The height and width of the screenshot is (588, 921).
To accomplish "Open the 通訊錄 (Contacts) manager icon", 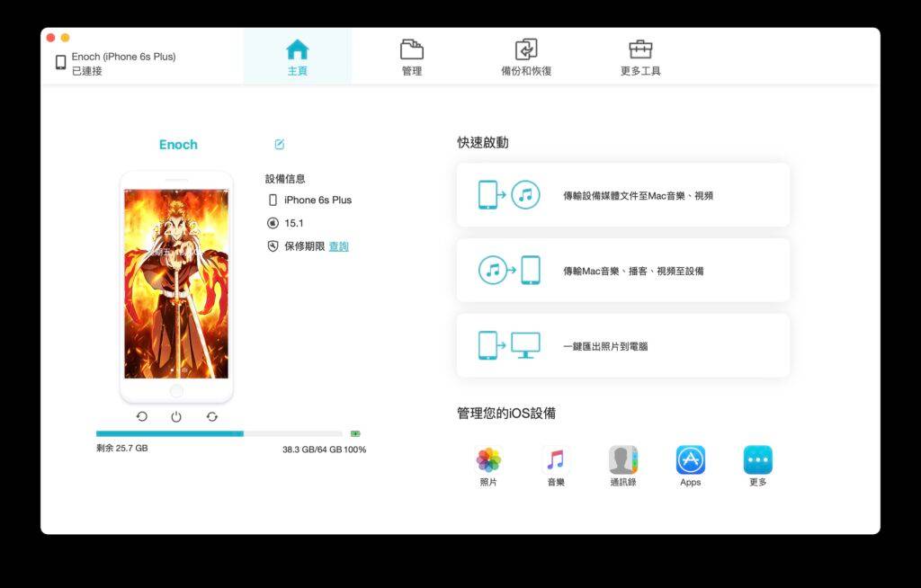I will pos(622,459).
